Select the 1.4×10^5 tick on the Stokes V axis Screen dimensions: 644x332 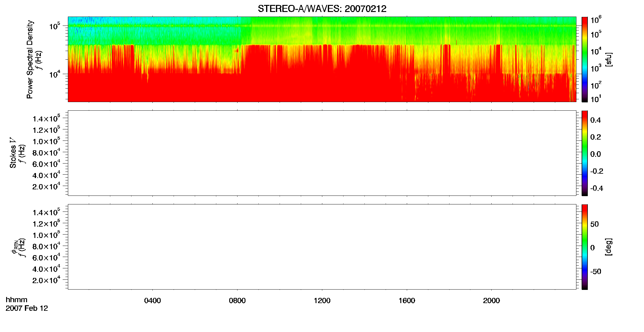(x=46, y=118)
